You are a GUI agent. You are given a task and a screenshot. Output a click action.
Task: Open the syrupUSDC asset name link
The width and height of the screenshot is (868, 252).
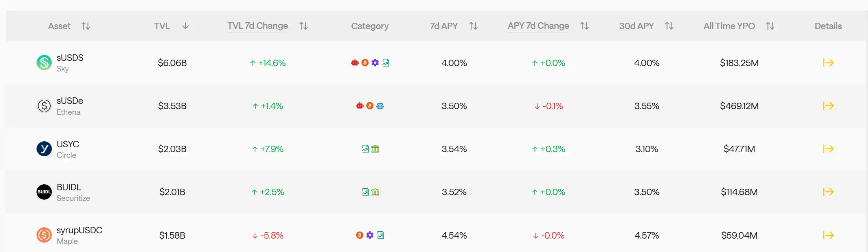coord(79,230)
